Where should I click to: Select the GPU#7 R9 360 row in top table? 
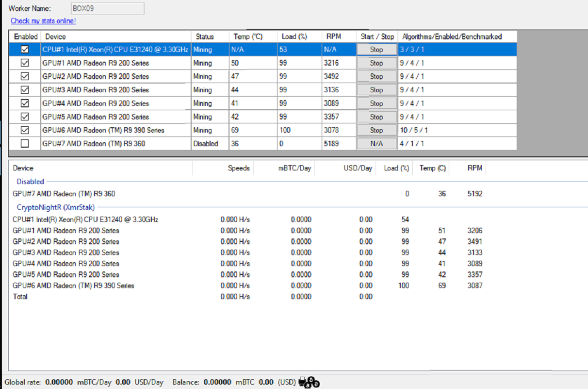pos(263,144)
